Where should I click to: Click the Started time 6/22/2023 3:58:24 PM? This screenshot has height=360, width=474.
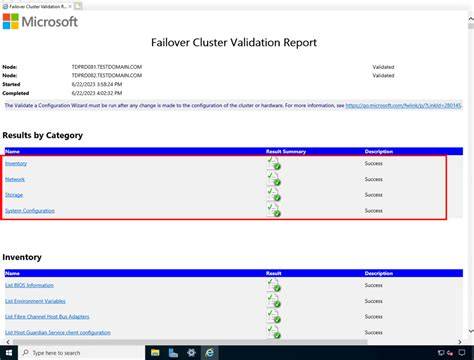tap(97, 84)
